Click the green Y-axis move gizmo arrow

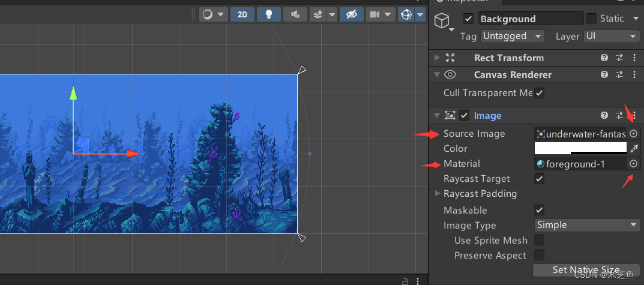click(73, 94)
